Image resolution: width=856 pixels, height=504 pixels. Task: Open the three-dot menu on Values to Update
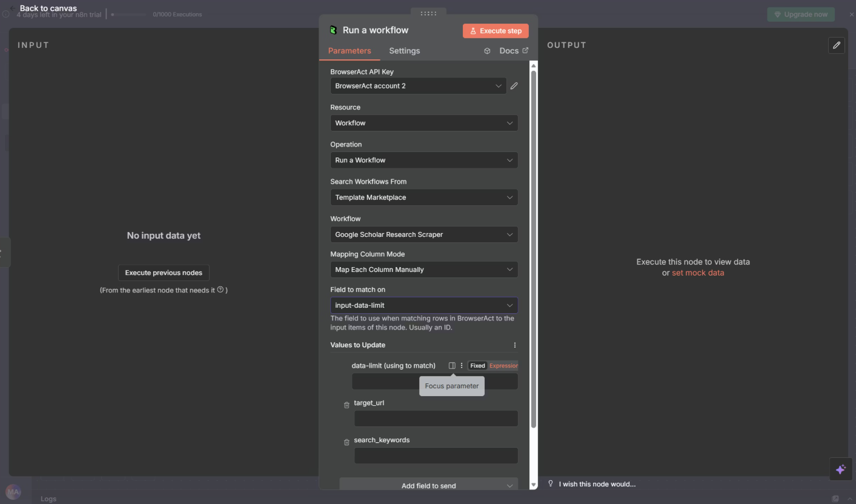514,345
